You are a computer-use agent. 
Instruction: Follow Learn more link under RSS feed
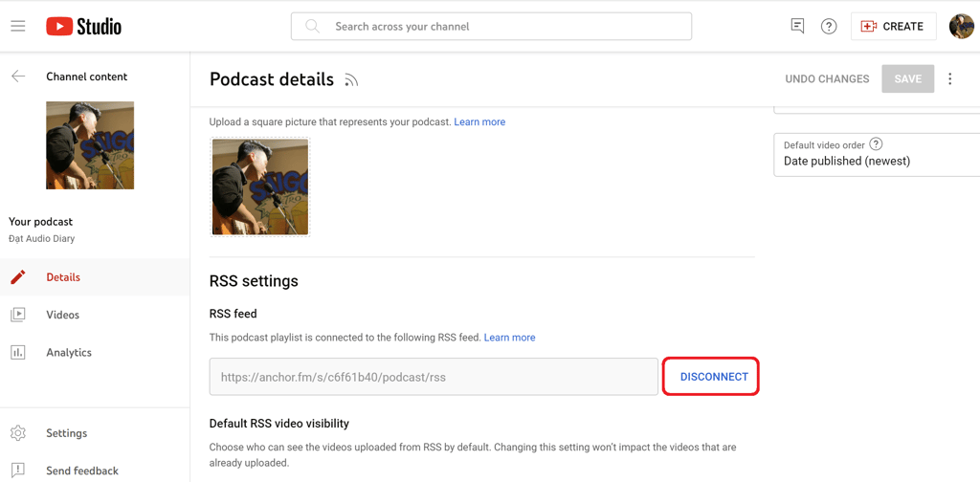pos(509,338)
